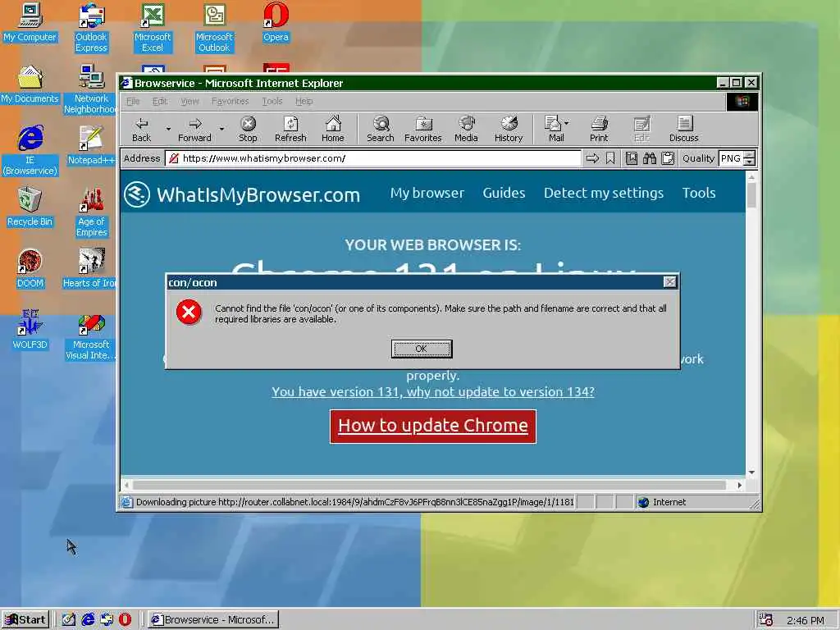Select the Notepad++ desktop shortcut
Screen dimensions: 840x630
pyautogui.click(x=91, y=146)
